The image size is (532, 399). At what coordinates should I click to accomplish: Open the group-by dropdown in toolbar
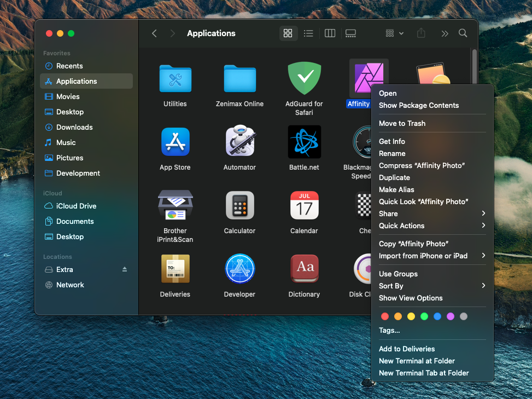(x=394, y=33)
